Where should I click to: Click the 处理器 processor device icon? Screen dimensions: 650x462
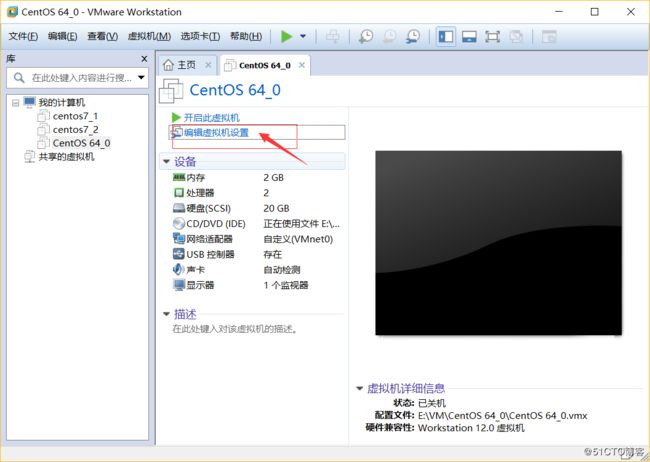[x=178, y=193]
